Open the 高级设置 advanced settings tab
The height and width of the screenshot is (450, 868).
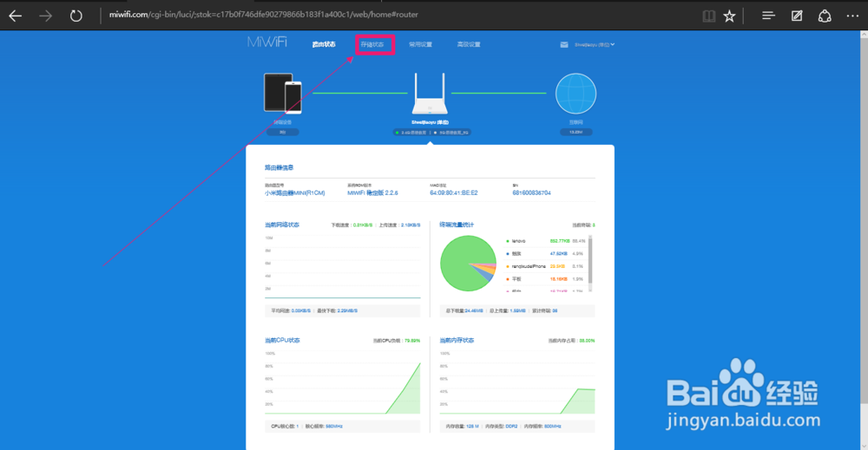tap(469, 45)
